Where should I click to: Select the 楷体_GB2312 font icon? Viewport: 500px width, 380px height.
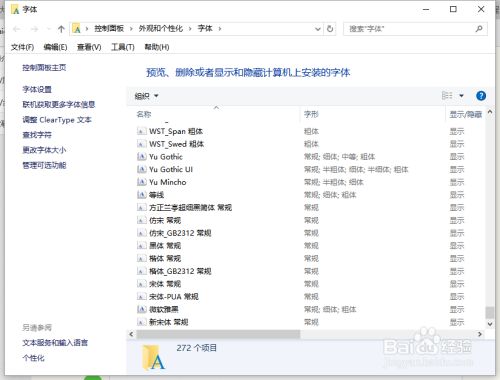click(142, 271)
